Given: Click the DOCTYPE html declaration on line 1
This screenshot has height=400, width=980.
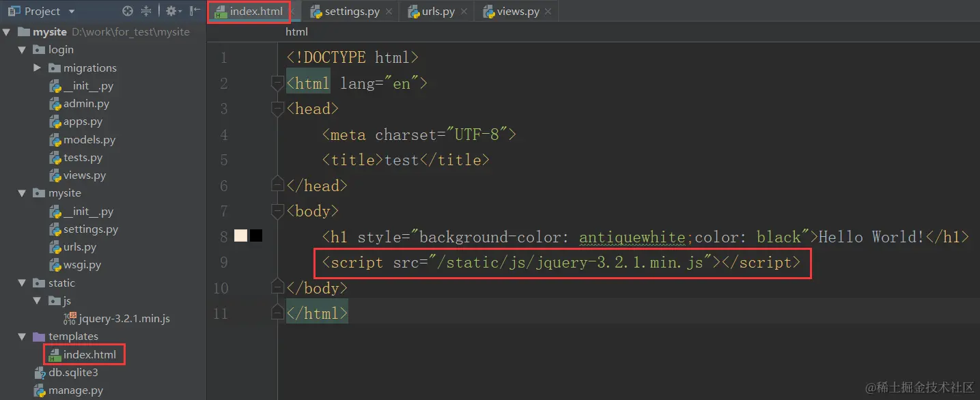Looking at the screenshot, I should click(352, 57).
